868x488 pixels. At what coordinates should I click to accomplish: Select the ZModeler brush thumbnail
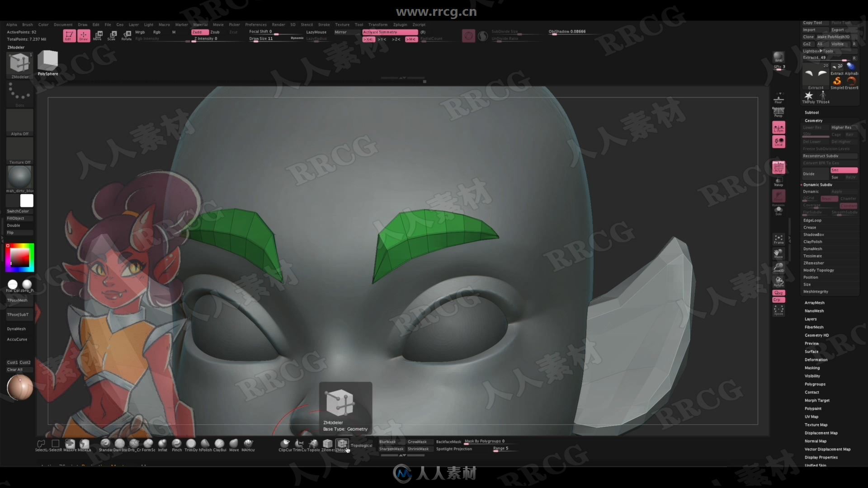tap(19, 65)
